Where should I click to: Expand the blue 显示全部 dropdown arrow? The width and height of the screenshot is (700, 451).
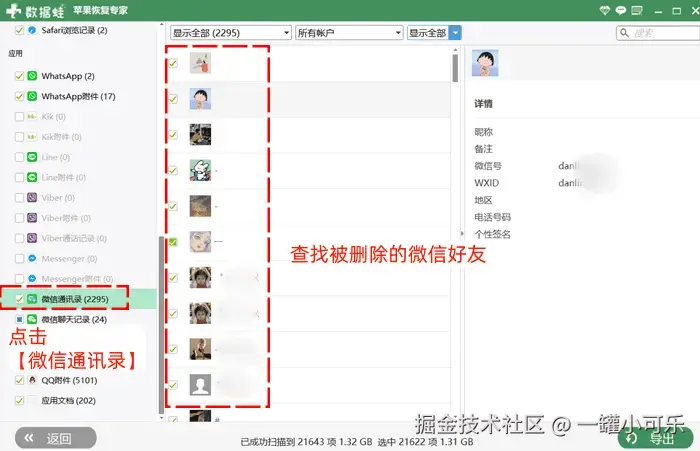point(455,33)
